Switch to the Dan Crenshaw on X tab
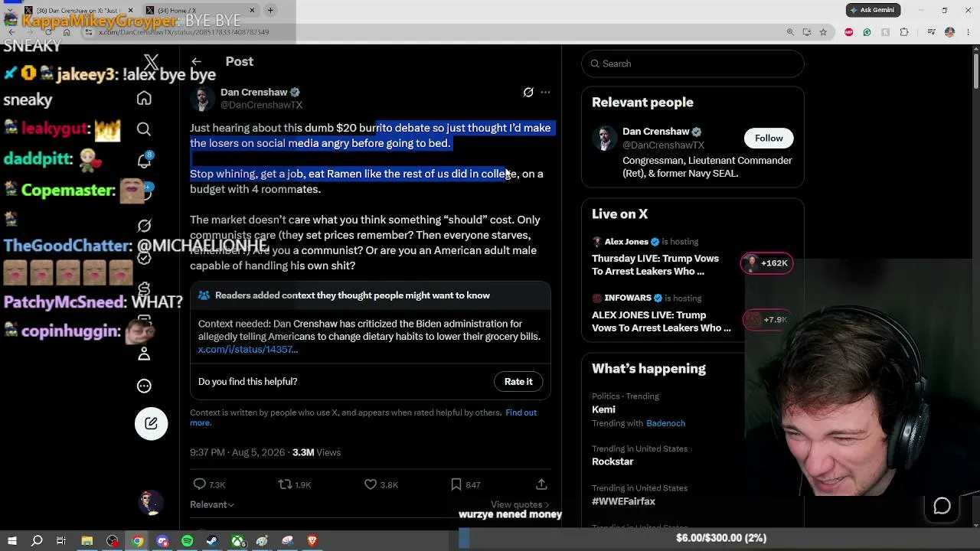This screenshot has width=980, height=551. coord(79,11)
